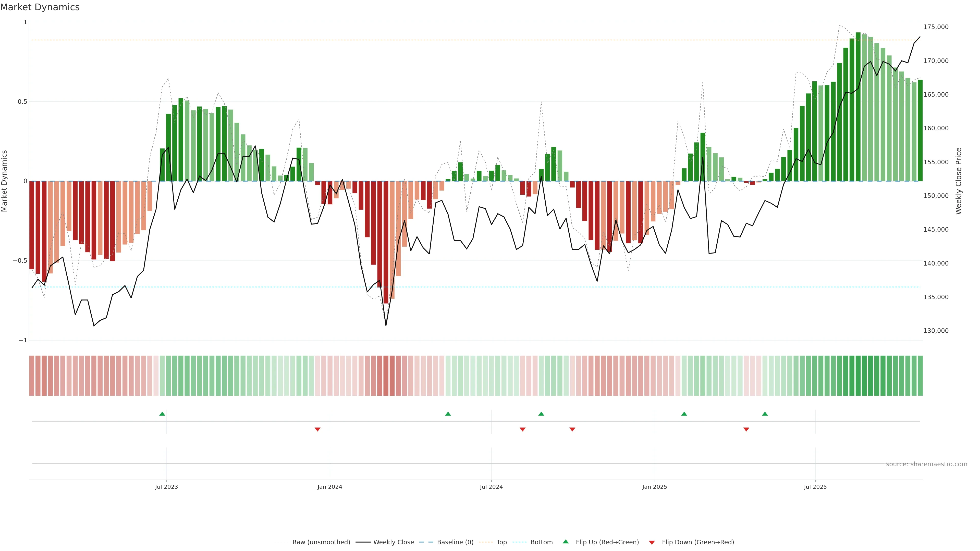Click the first red Flip Down marker after Jul 2024
Image resolution: width=980 pixels, height=551 pixels.
click(x=522, y=429)
